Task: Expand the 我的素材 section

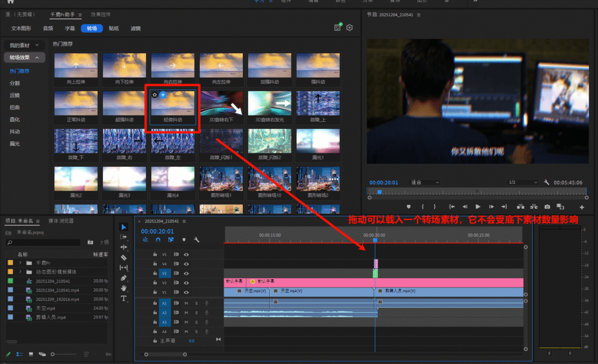Action: [24, 45]
